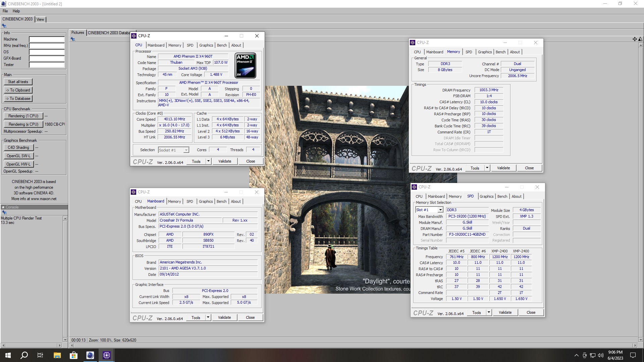Click CPU-Z title icon in the SPD window

[414, 187]
